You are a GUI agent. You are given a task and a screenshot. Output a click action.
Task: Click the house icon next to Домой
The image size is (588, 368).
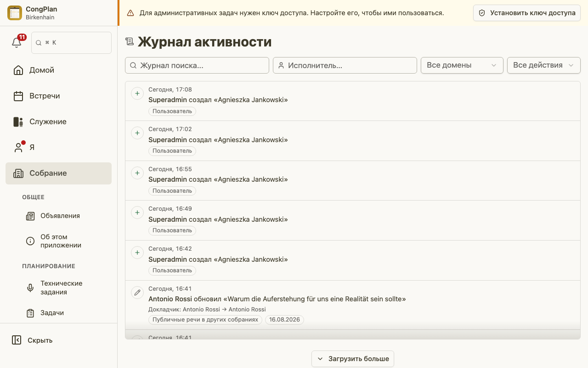pyautogui.click(x=18, y=70)
